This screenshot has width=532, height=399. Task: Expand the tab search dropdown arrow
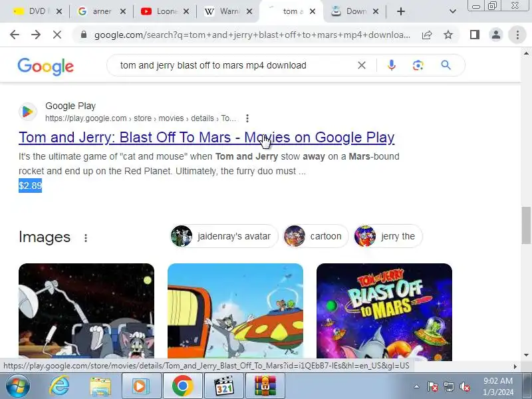pyautogui.click(x=453, y=11)
